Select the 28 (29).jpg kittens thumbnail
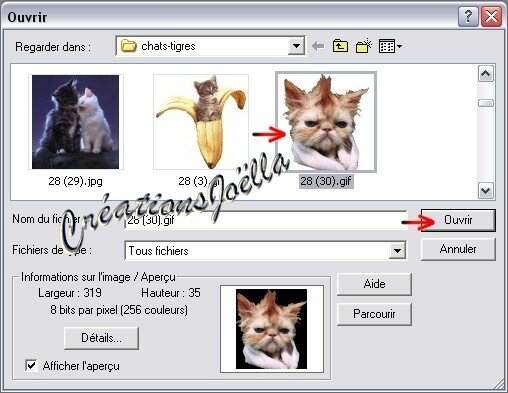The image size is (508, 393). tap(75, 122)
